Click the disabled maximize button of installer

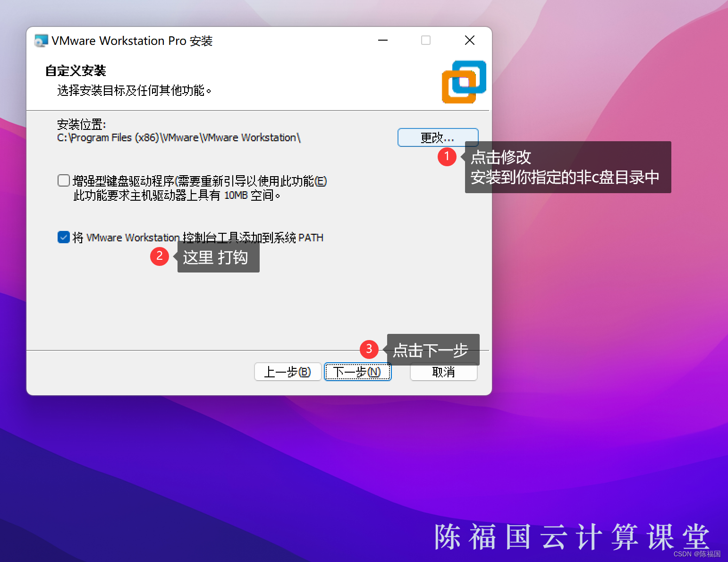tap(426, 40)
